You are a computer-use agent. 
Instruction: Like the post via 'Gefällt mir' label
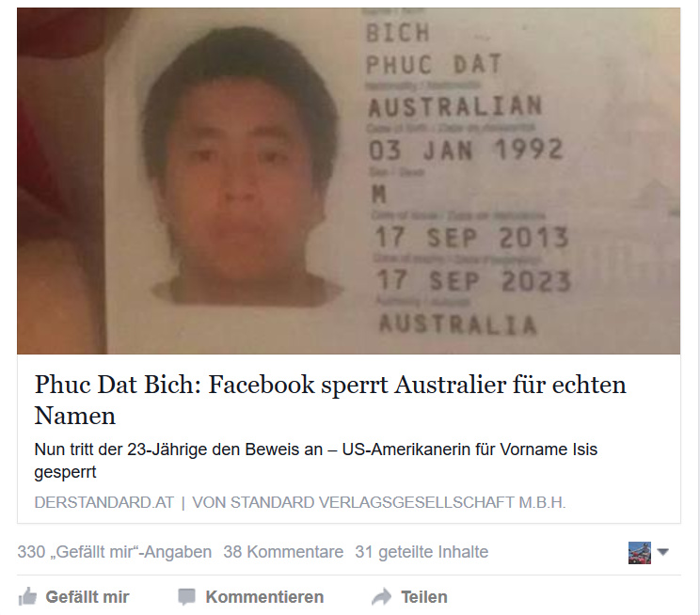coord(87,597)
